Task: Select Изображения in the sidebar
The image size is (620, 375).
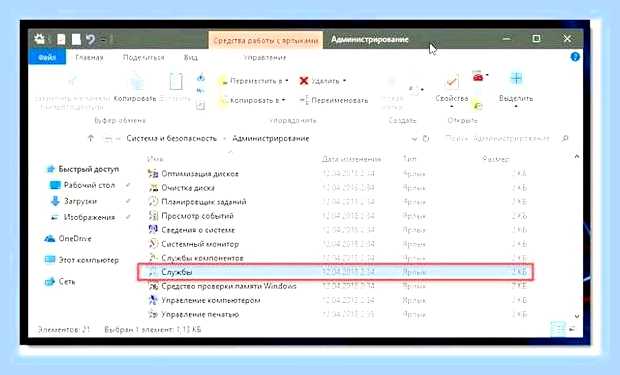Action: tap(83, 217)
